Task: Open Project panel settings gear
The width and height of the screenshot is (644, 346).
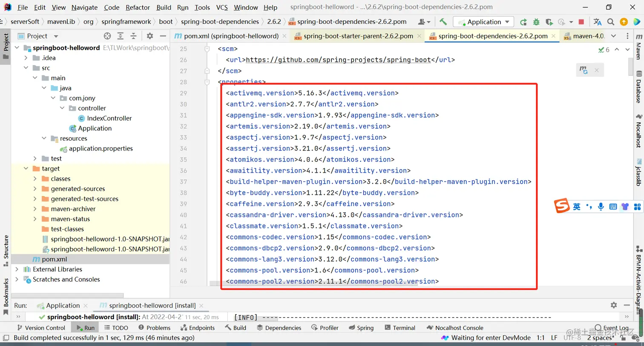Action: click(x=150, y=36)
